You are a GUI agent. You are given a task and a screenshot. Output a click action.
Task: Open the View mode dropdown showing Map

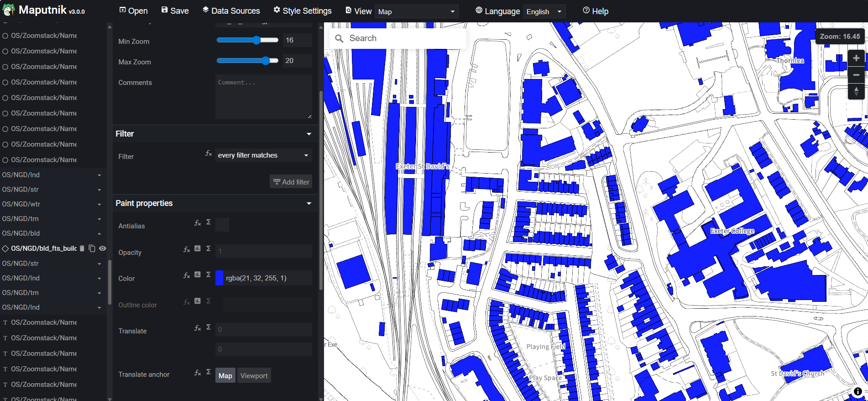tap(416, 11)
